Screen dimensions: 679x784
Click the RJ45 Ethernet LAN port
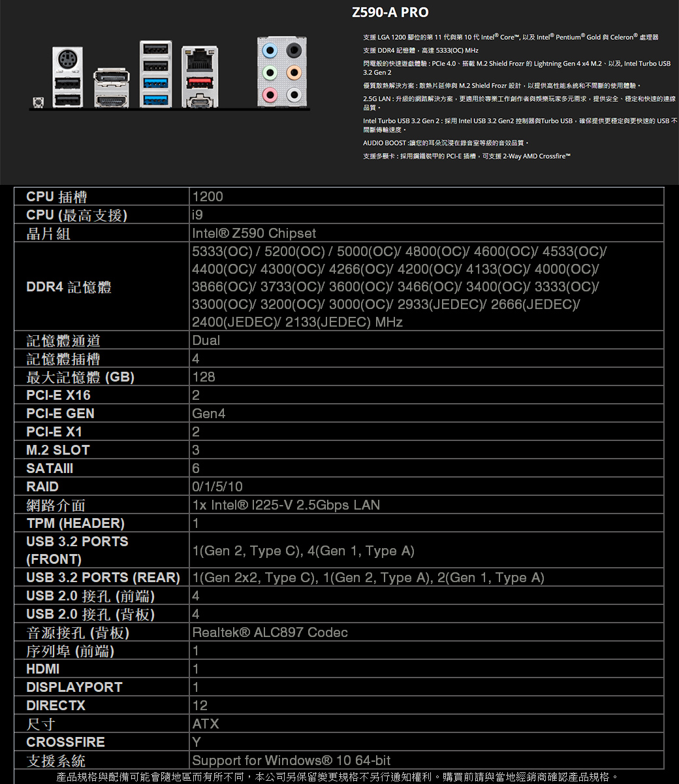pos(199,61)
